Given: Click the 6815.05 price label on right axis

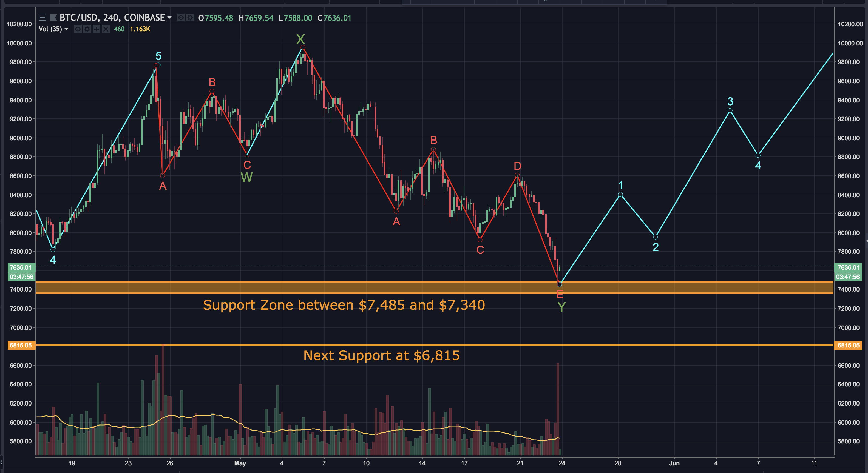Looking at the screenshot, I should pos(848,345).
